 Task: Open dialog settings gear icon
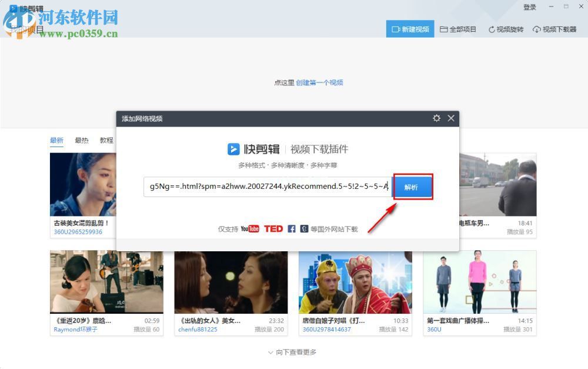436,118
